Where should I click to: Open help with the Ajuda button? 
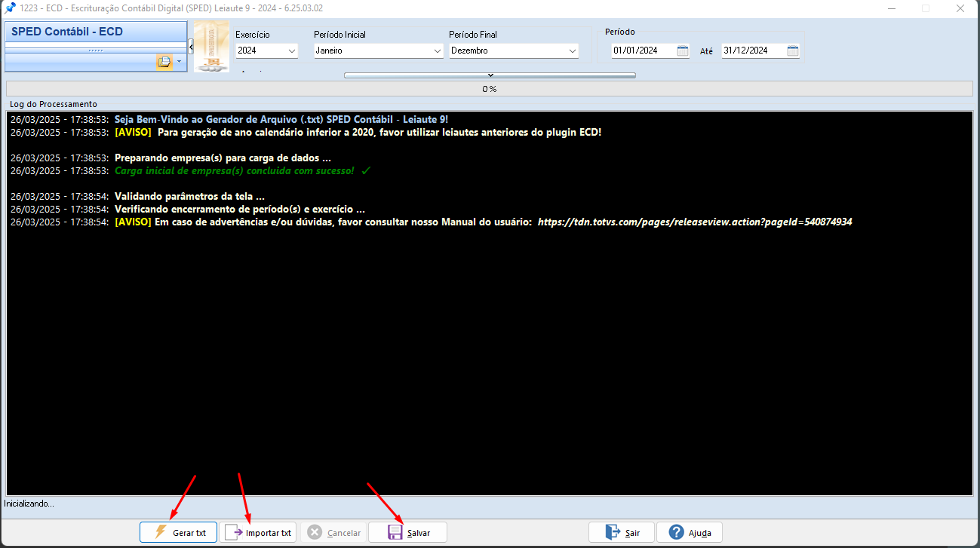[689, 532]
